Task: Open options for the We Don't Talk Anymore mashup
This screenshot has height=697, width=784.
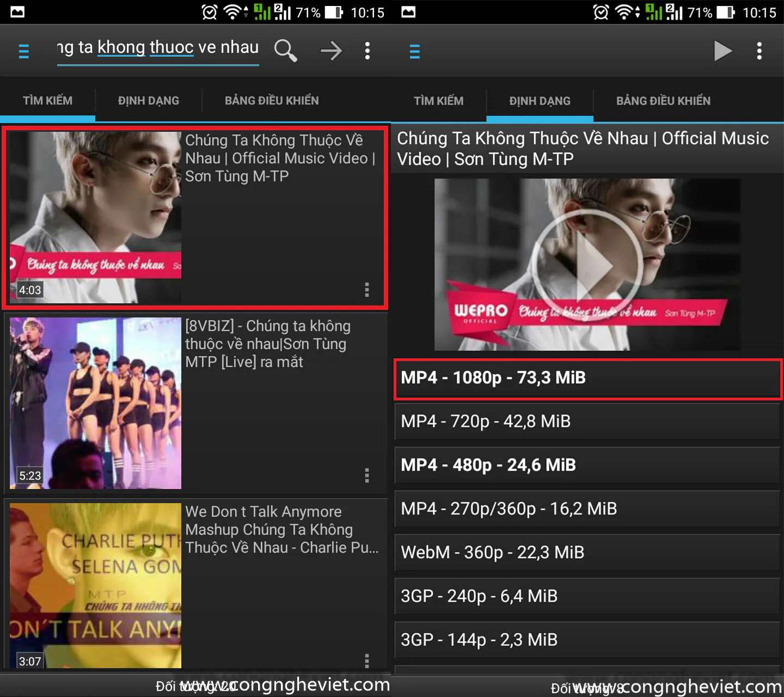Action: tap(367, 661)
